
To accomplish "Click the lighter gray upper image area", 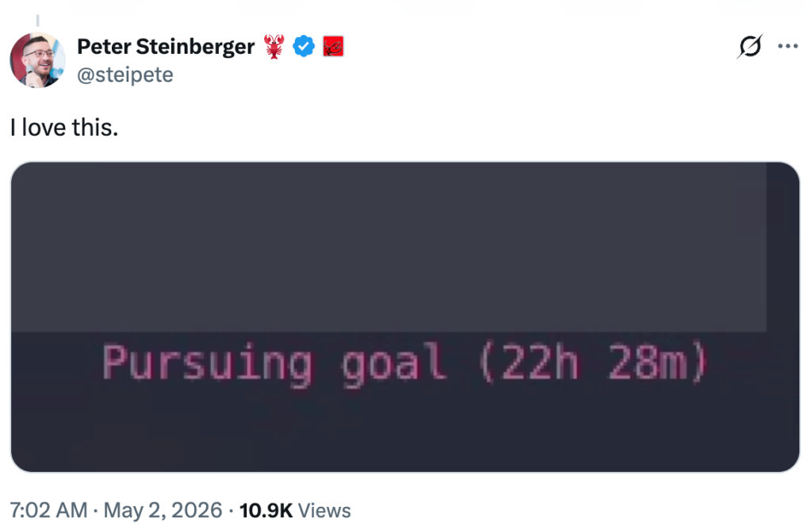I will pos(389,247).
